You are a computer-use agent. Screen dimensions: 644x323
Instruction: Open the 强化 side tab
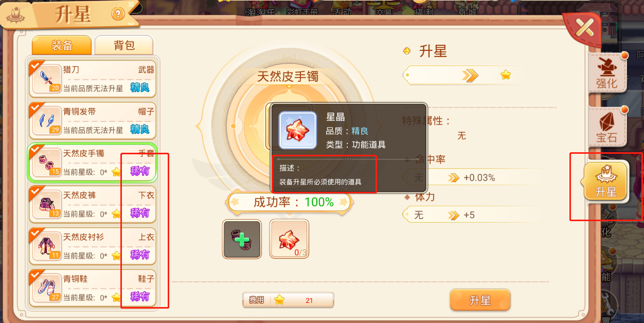[607, 72]
